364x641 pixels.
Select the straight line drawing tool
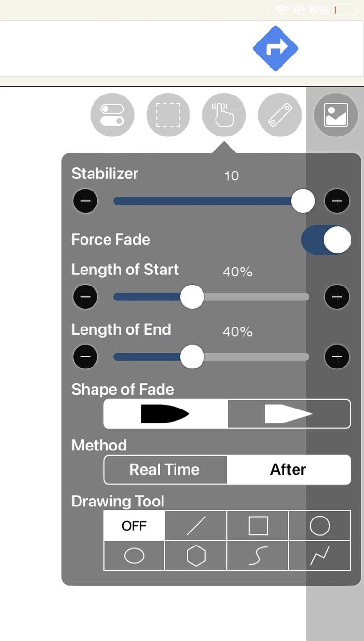point(196,526)
